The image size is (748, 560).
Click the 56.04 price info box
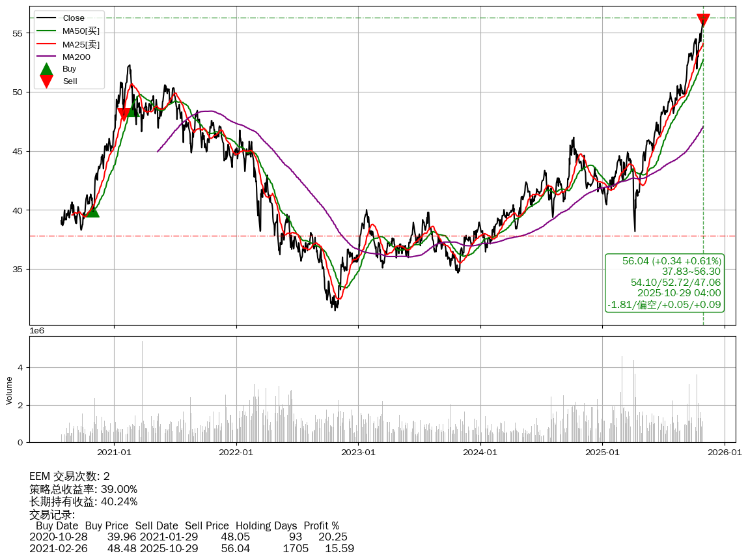click(665, 283)
